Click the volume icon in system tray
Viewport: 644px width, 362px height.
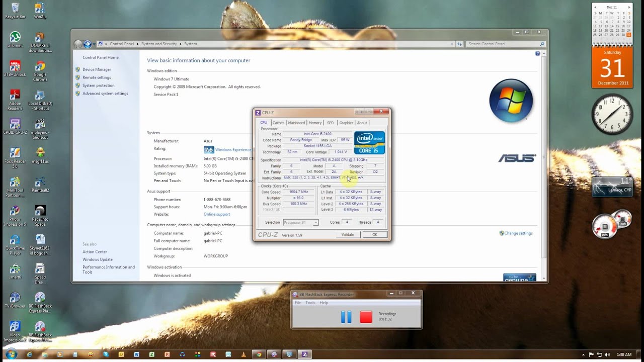pyautogui.click(x=607, y=355)
